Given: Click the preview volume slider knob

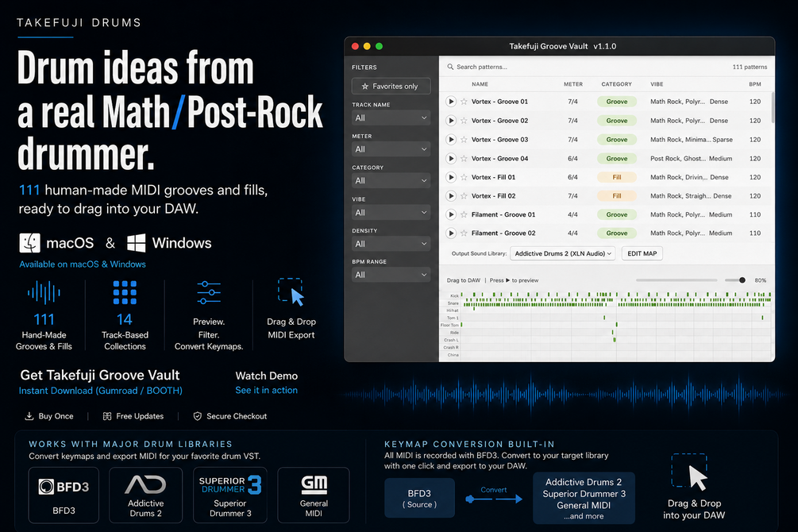Looking at the screenshot, I should tap(742, 280).
